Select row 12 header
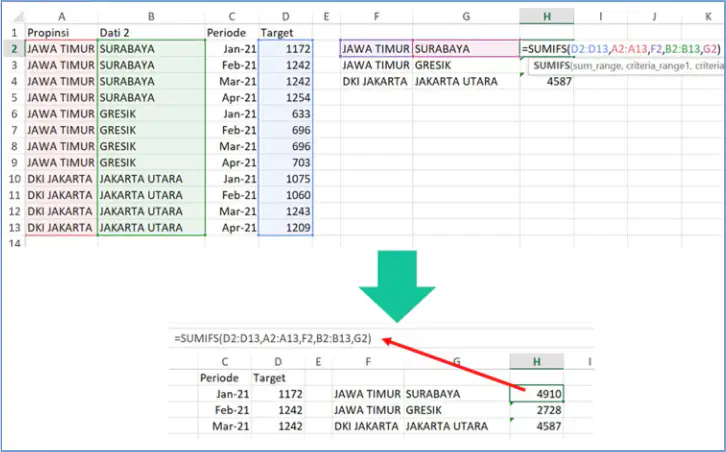This screenshot has height=452, width=726. click(14, 211)
